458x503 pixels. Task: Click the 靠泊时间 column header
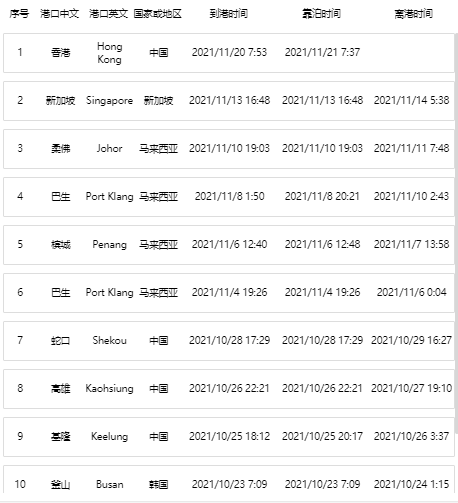[321, 14]
